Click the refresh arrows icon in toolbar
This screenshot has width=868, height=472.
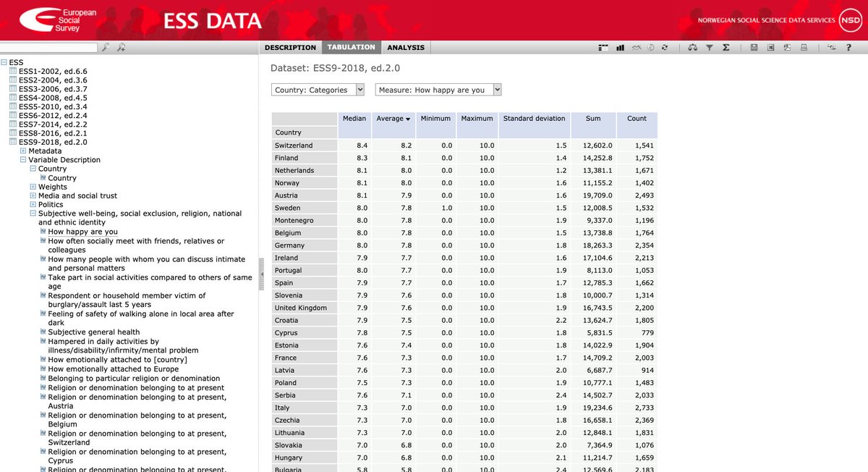point(665,48)
